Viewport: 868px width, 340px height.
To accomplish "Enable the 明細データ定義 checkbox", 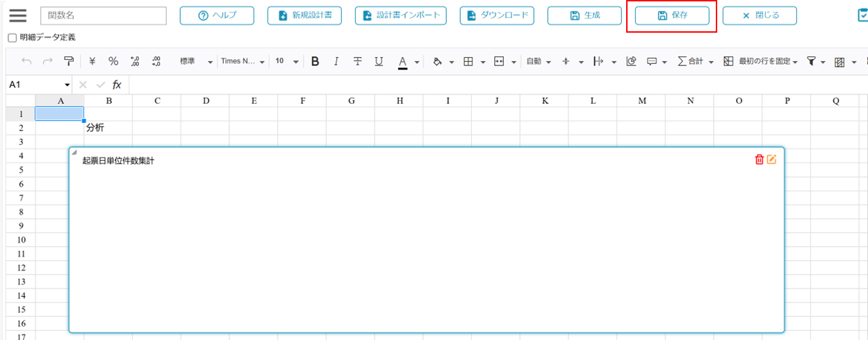I will click(x=12, y=38).
